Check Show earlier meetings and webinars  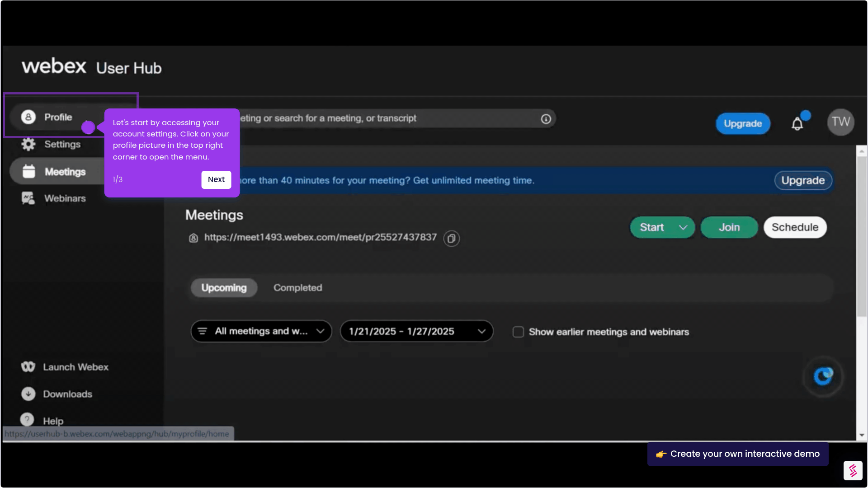coord(518,332)
